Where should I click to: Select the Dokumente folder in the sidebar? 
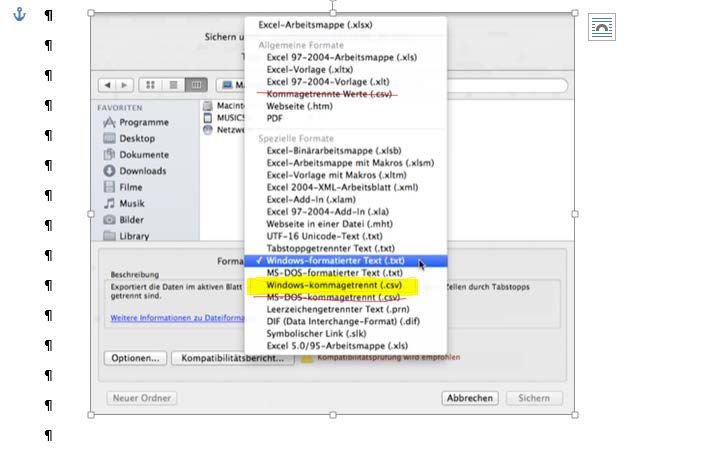(143, 155)
